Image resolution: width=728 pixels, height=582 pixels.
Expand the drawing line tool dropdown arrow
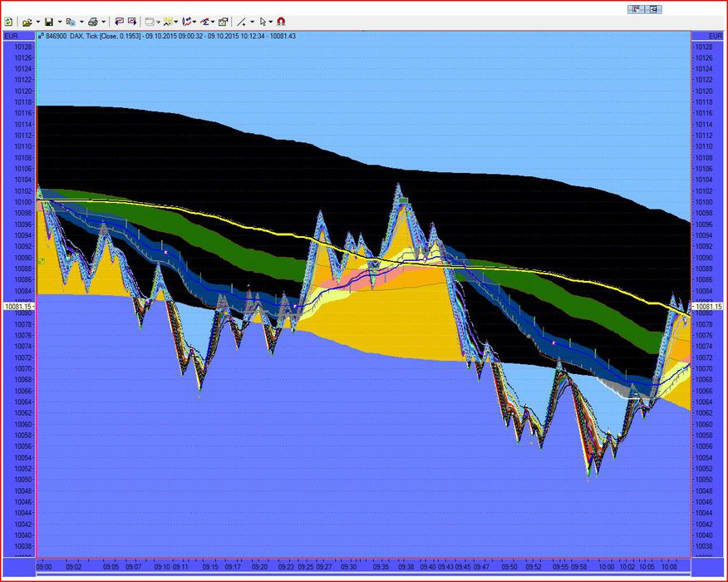pyautogui.click(x=252, y=22)
